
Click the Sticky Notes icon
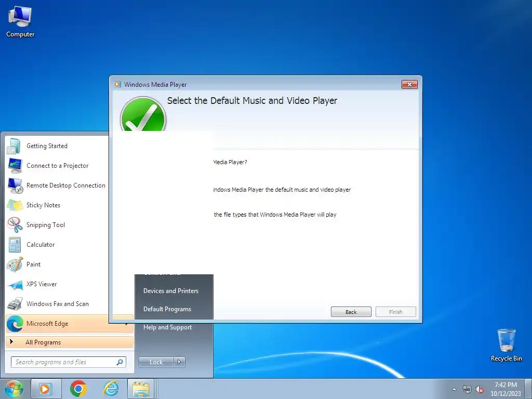pos(15,205)
